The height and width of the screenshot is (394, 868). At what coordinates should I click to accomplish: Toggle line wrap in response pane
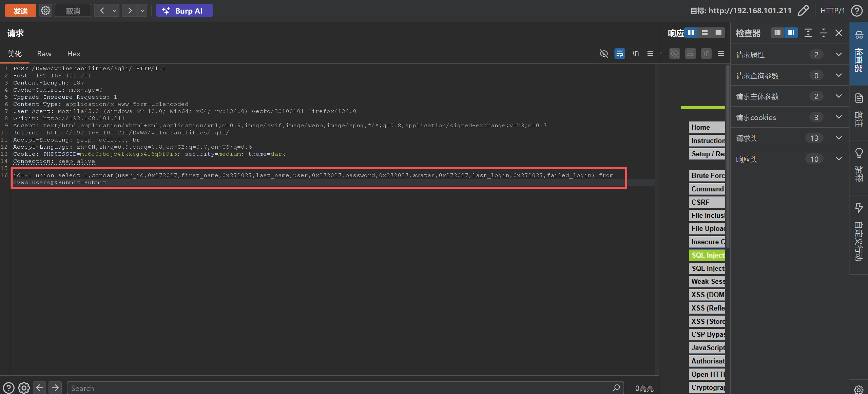tap(690, 54)
